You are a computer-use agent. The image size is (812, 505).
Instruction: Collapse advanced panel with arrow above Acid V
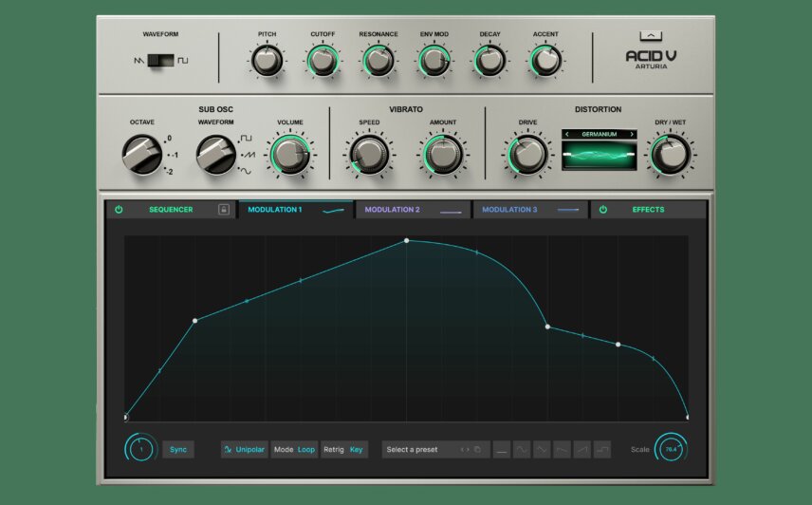651,36
